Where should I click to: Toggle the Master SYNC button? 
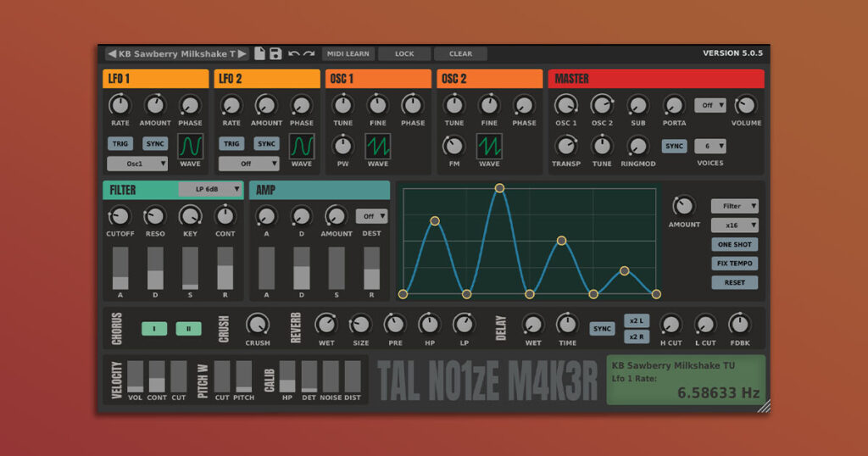tap(674, 146)
